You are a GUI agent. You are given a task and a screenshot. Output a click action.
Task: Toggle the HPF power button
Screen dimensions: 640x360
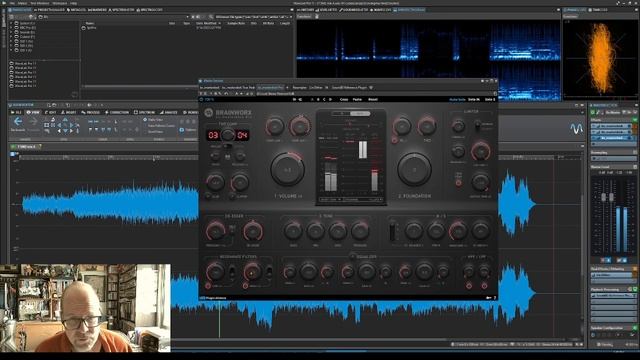(x=469, y=286)
